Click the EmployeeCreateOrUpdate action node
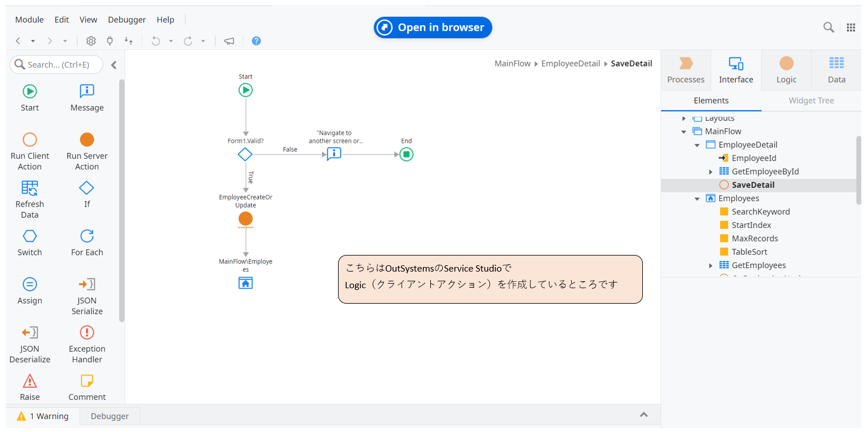Image resolution: width=868 pixels, height=432 pixels. [x=245, y=218]
